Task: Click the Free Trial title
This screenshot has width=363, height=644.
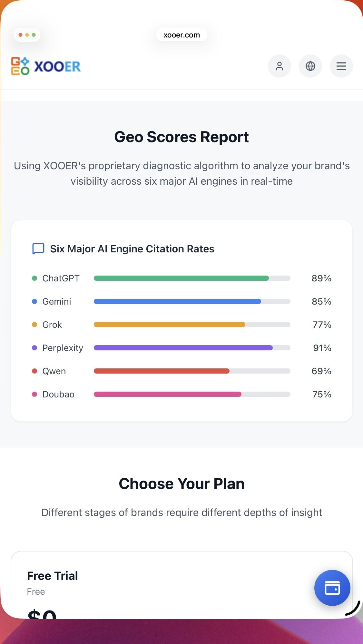Action: [52, 575]
